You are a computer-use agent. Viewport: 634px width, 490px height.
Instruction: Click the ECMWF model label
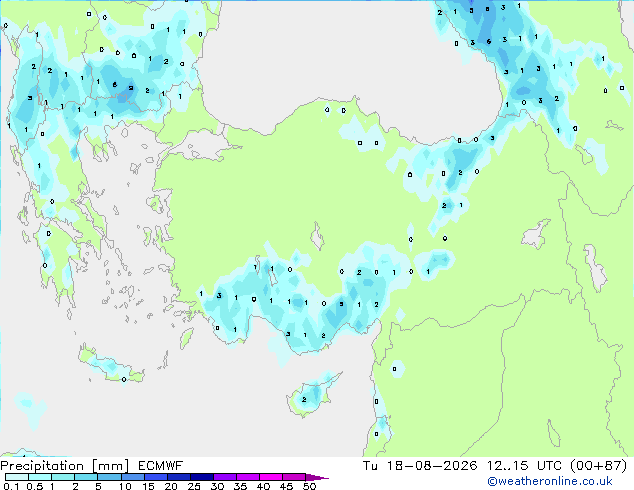tap(161, 466)
